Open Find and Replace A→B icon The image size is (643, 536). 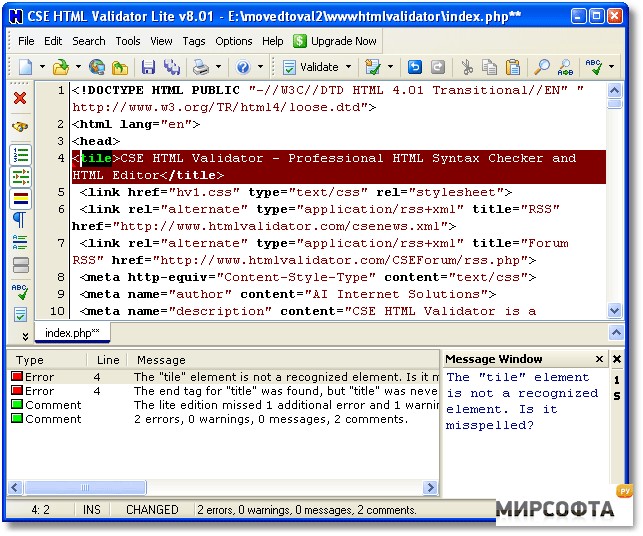tap(565, 67)
